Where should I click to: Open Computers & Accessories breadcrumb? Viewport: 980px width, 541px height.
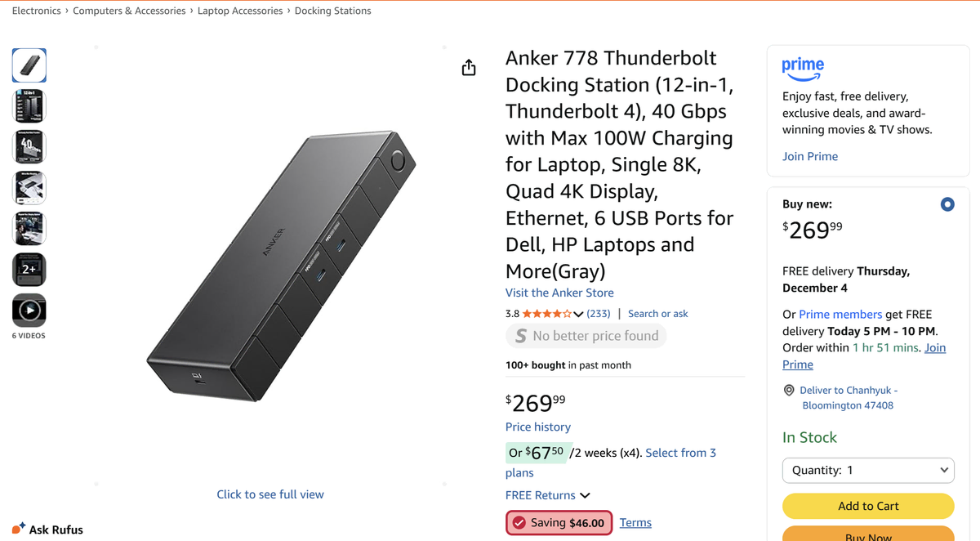129,11
